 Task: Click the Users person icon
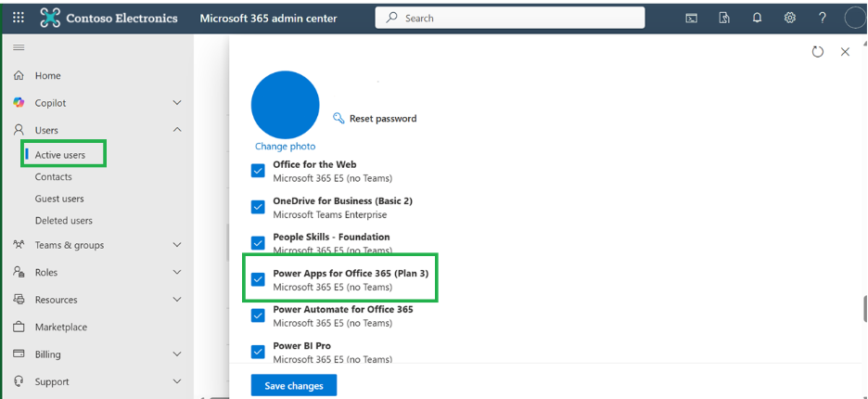[x=19, y=130]
